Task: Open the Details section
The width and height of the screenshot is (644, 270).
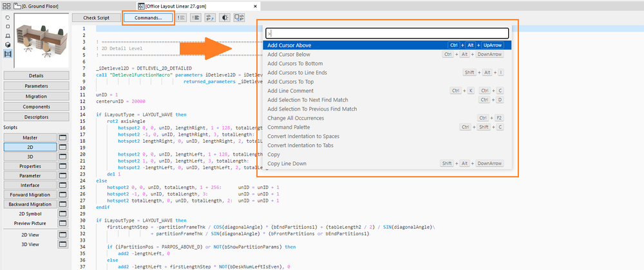Action: 36,75
